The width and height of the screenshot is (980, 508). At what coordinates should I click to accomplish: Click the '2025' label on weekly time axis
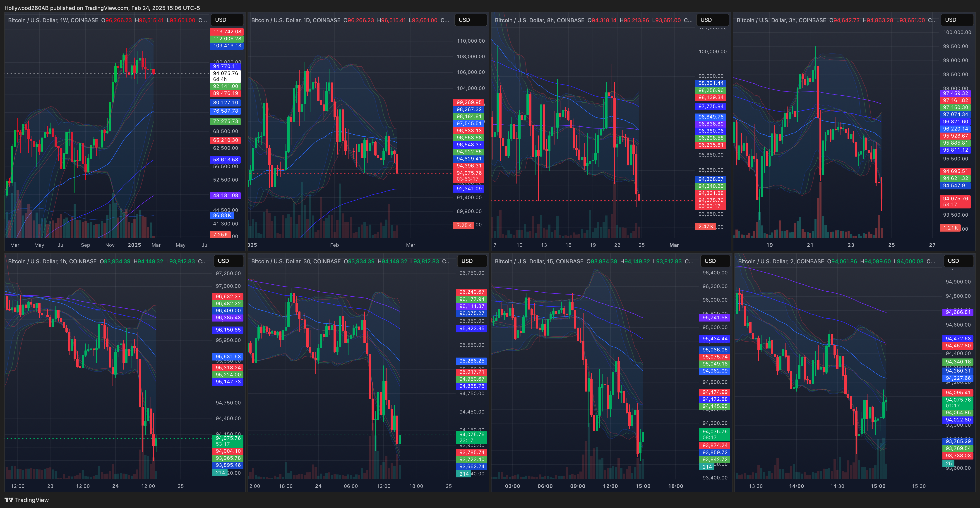click(134, 245)
